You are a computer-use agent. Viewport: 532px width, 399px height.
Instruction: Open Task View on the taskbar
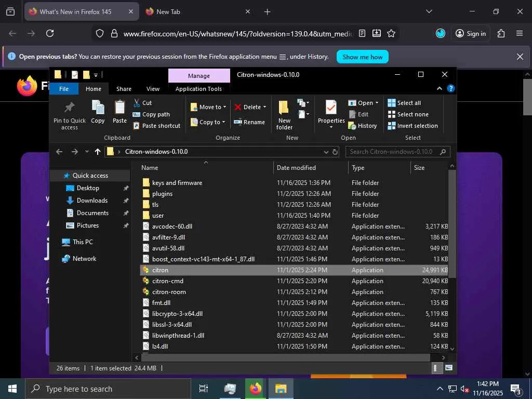203,389
